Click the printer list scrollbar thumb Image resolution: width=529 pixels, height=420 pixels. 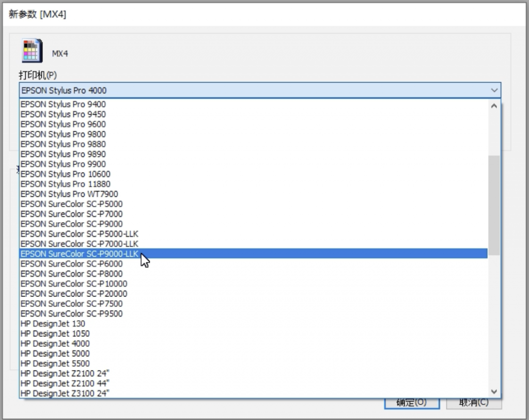(494, 205)
